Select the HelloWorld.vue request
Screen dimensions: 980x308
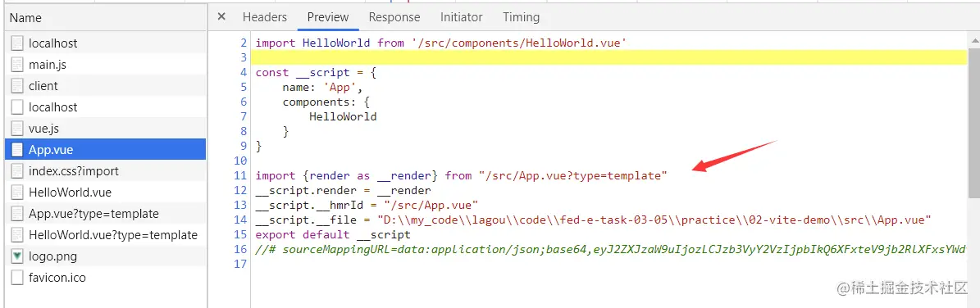pos(106,192)
